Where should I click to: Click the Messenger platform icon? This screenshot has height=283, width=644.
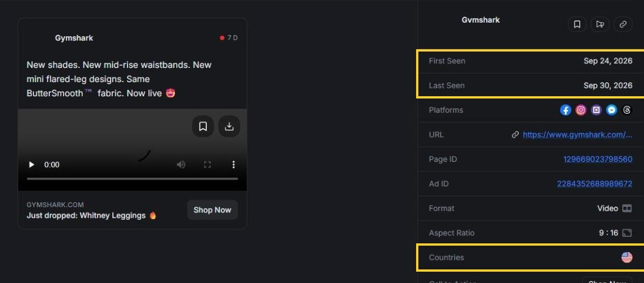[x=612, y=110]
